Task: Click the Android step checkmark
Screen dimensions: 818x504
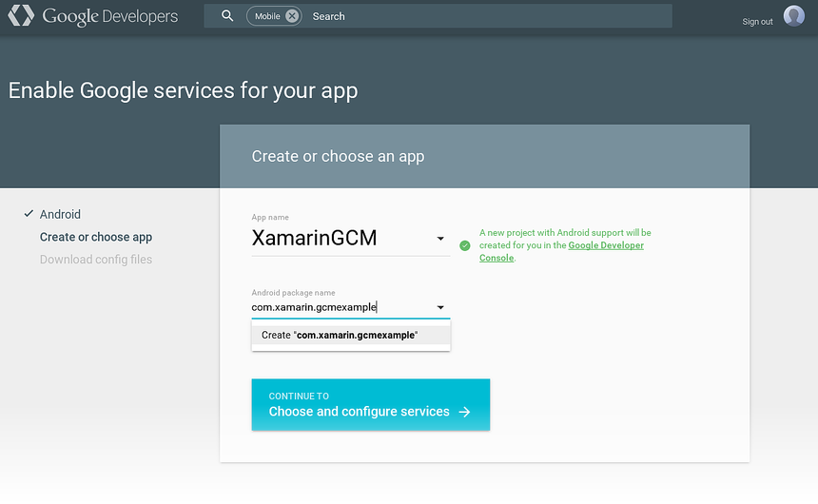Action: pyautogui.click(x=29, y=213)
